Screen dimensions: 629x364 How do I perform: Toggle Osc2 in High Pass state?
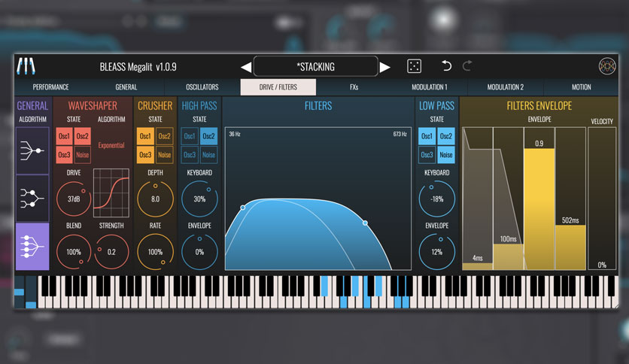pos(208,136)
